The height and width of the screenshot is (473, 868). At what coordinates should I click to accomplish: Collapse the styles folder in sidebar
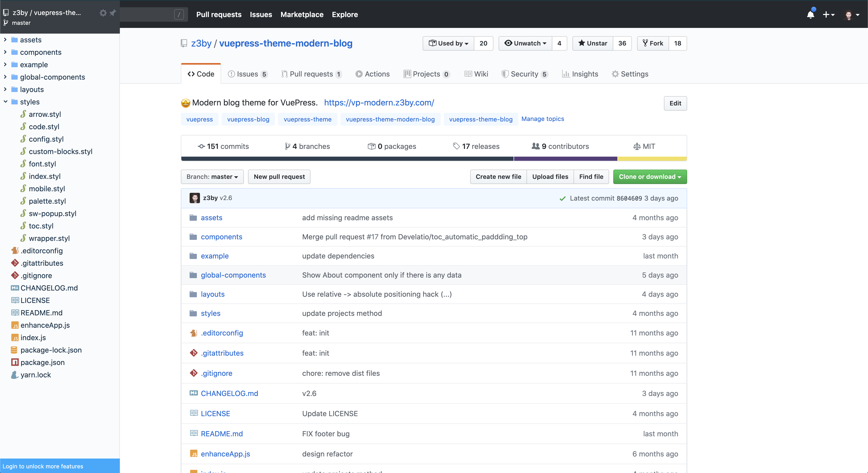(x=5, y=102)
